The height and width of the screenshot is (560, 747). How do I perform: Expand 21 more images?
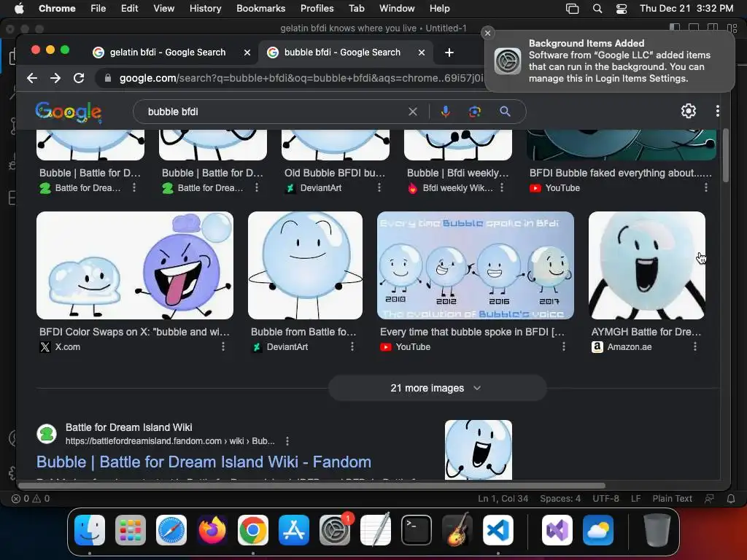click(437, 388)
